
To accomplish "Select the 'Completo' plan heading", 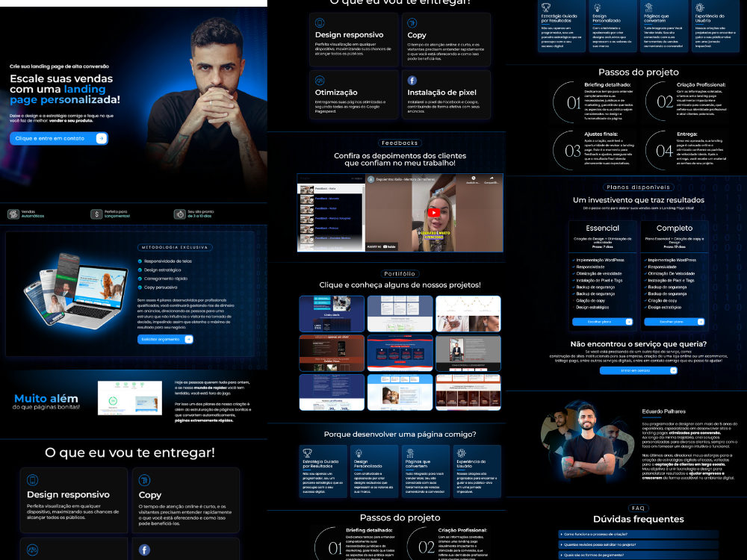I will coord(674,228).
